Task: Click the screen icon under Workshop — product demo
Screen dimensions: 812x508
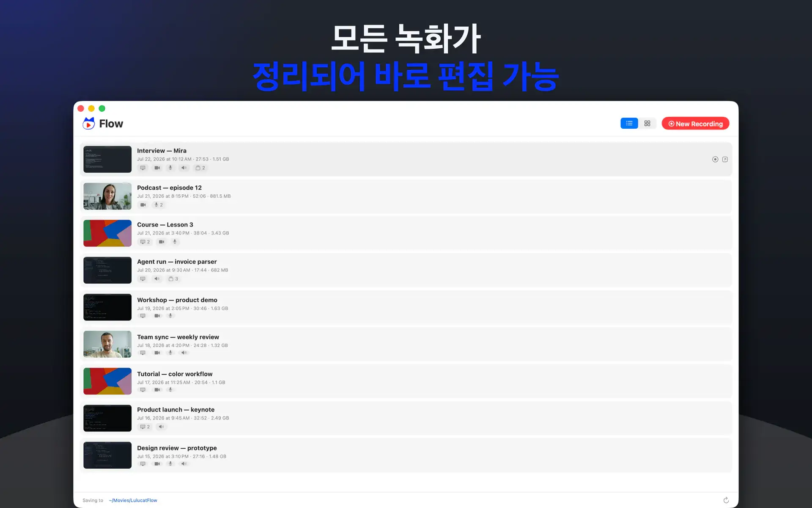Action: pyautogui.click(x=143, y=316)
